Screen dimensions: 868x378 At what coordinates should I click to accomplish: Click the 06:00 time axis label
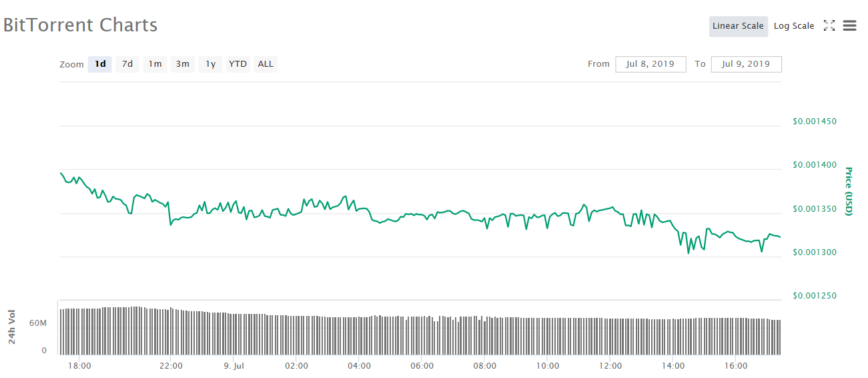point(422,365)
